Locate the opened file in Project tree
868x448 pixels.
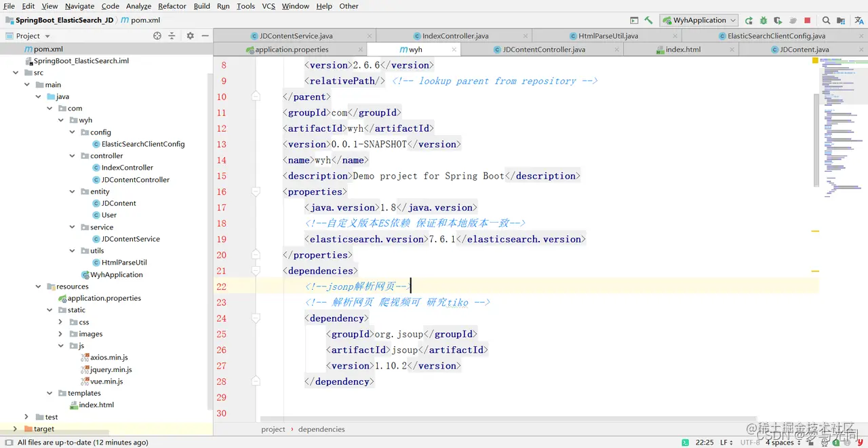[157, 36]
